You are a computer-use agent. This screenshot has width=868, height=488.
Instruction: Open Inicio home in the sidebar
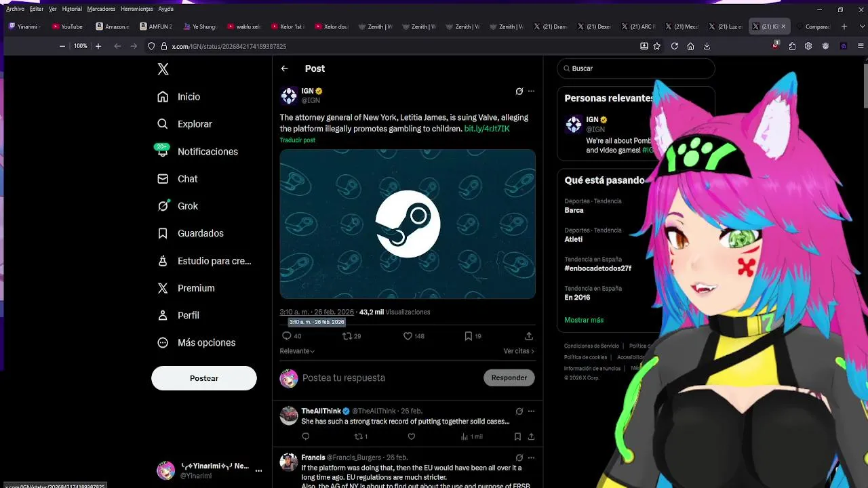tap(179, 97)
